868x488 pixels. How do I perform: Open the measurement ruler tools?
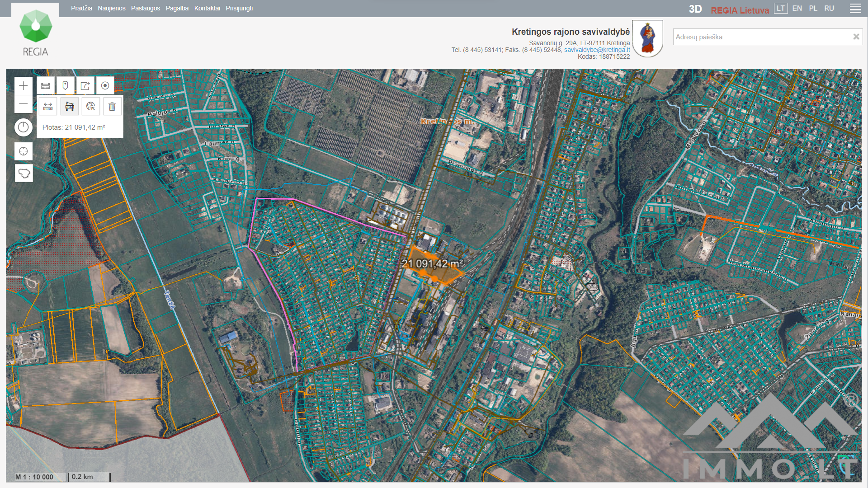(46, 85)
